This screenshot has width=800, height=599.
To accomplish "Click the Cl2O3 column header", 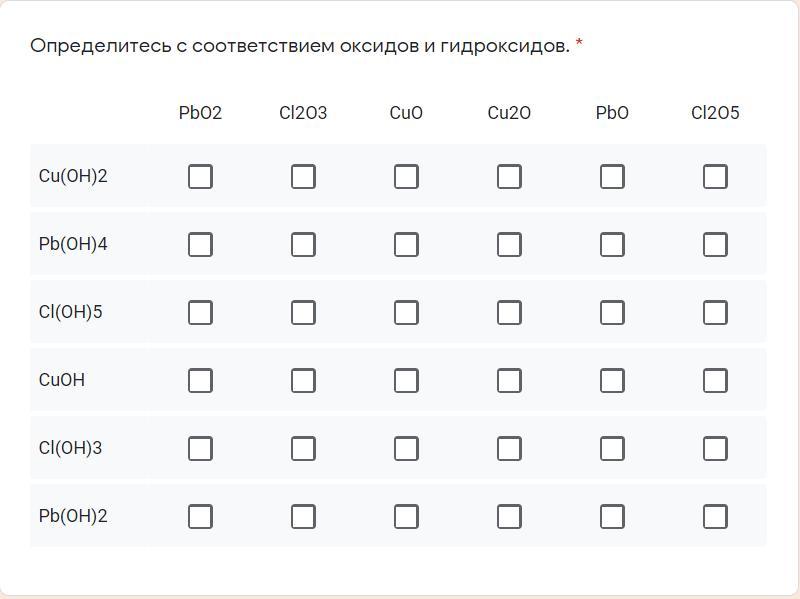I will tap(303, 113).
